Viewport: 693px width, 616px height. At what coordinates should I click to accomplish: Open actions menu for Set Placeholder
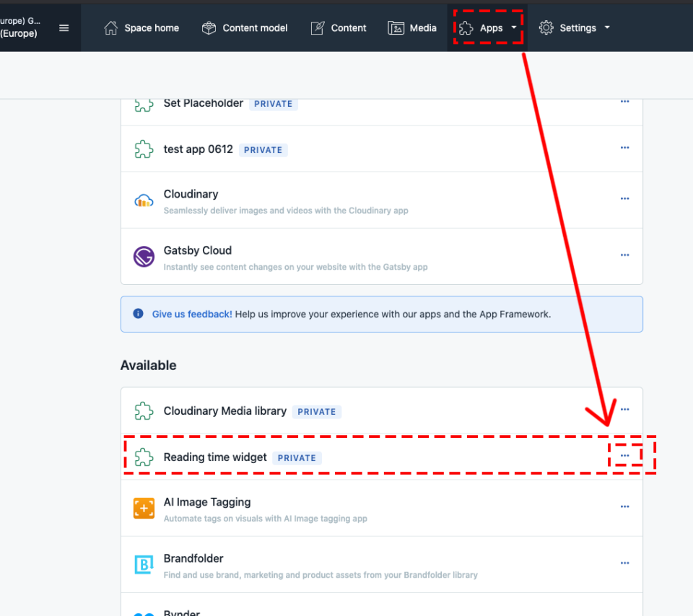click(x=624, y=102)
